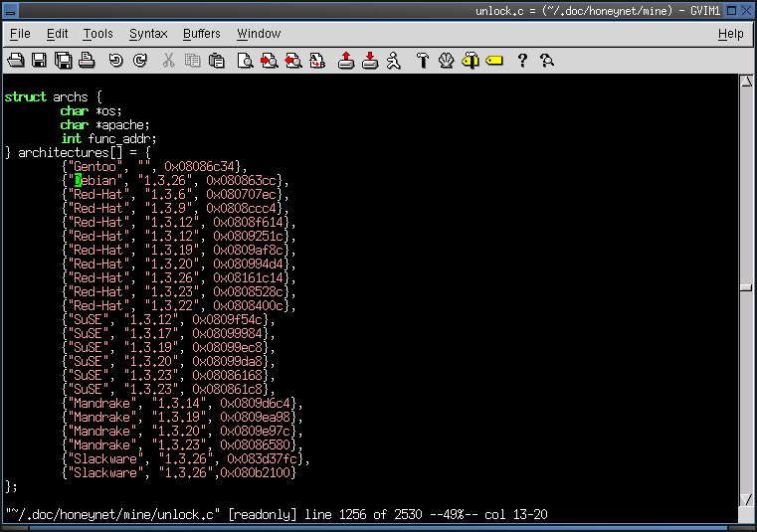757x532 pixels.
Task: Cut selection with the scissors icon
Action: [x=168, y=61]
